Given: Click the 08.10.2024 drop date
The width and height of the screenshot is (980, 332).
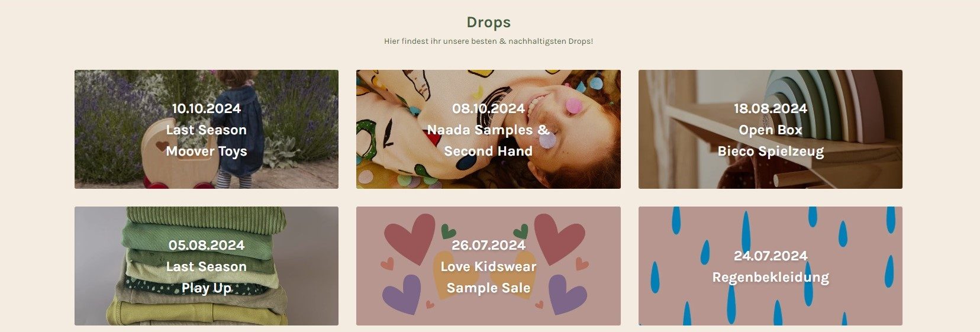Looking at the screenshot, I should pos(488,108).
